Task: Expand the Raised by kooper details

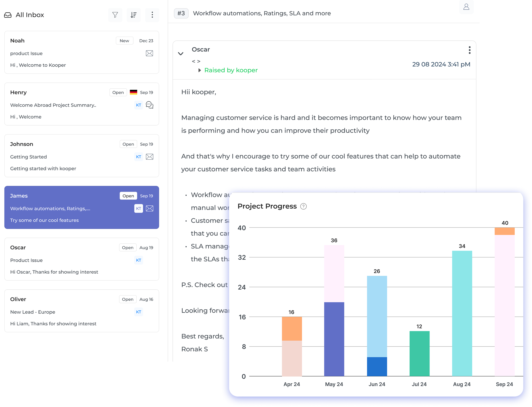Action: point(199,70)
